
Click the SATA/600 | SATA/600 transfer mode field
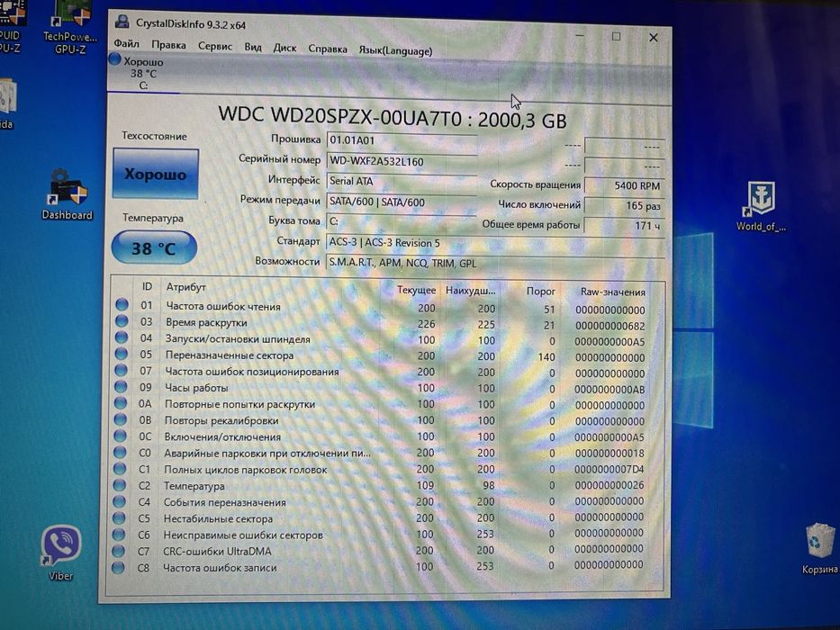coord(402,202)
